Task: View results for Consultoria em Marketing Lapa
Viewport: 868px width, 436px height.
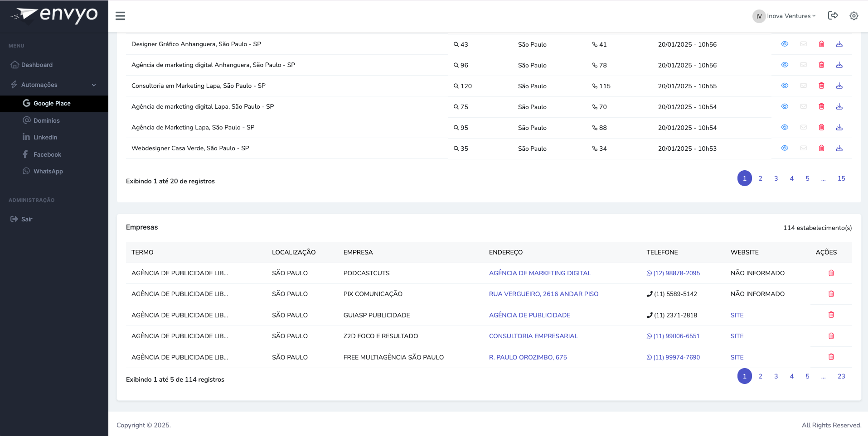Action: point(785,86)
